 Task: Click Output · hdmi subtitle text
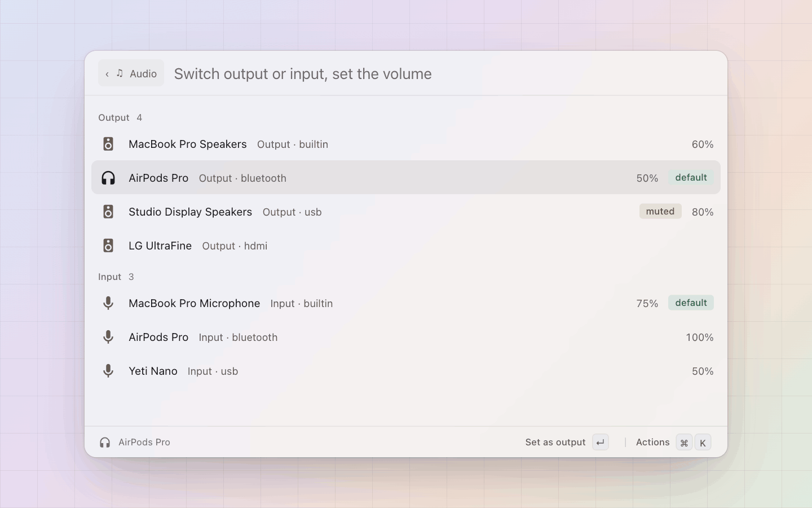pos(235,246)
